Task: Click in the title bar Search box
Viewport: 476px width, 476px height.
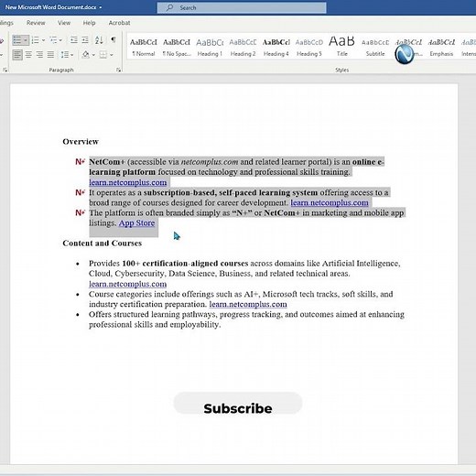Action: pos(242,7)
